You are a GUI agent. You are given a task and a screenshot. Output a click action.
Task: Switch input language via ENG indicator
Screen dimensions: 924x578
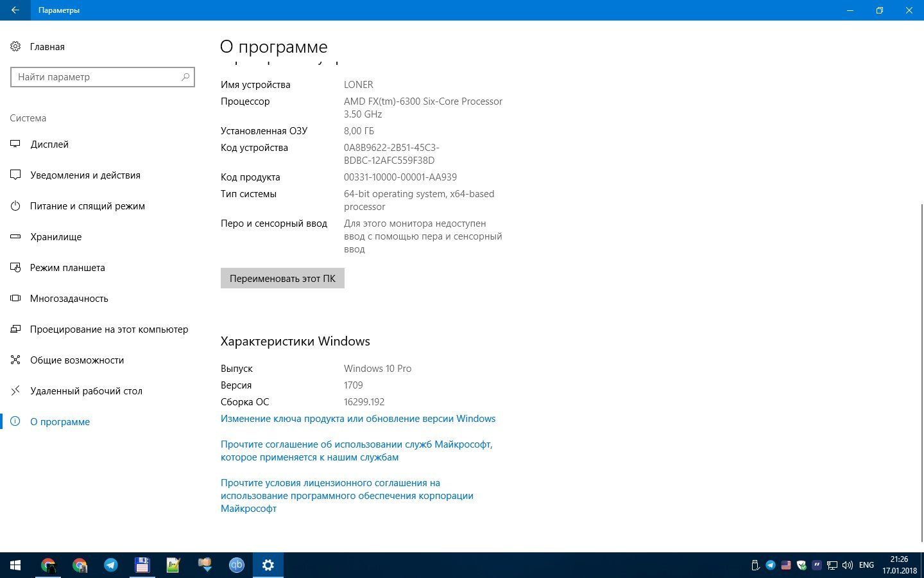pyautogui.click(x=866, y=565)
